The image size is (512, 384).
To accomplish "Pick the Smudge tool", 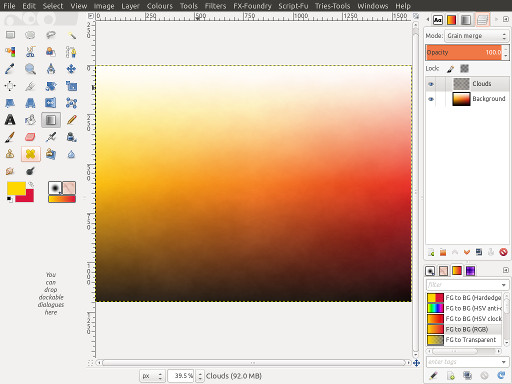I will [x=10, y=171].
